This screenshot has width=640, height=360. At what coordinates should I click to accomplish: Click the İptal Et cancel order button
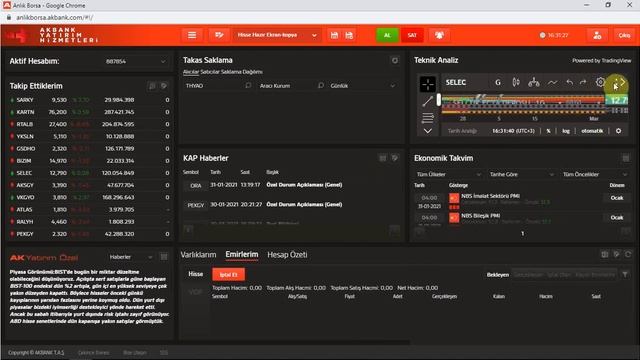click(x=229, y=275)
